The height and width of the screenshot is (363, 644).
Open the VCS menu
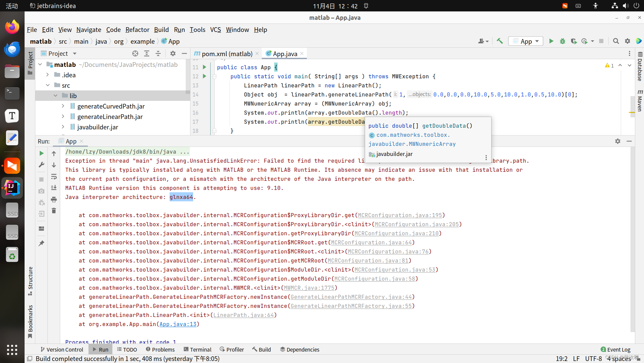tap(215, 30)
